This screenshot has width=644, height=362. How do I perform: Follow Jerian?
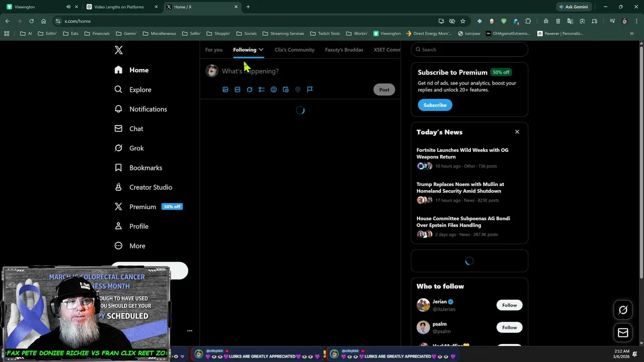pyautogui.click(x=509, y=305)
